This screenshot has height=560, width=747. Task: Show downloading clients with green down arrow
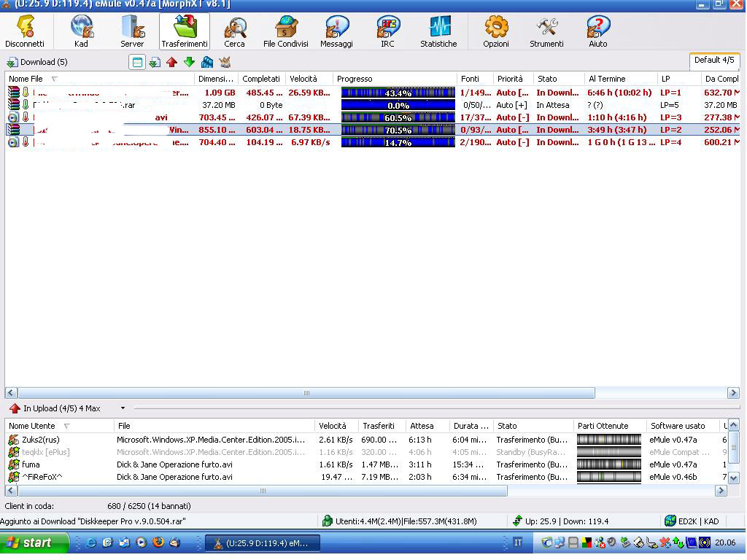click(x=190, y=62)
